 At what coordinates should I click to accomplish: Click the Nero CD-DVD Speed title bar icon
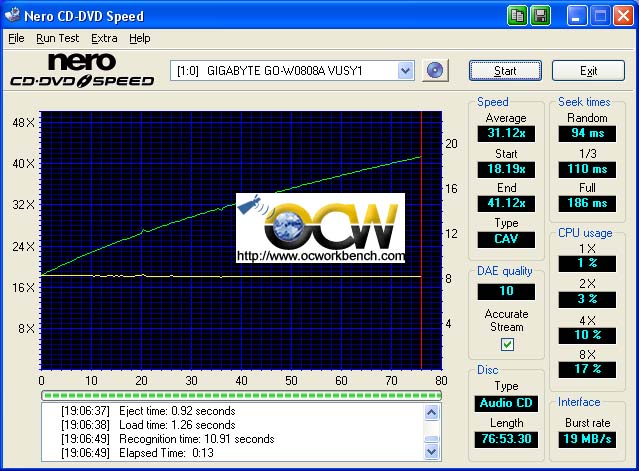click(x=12, y=15)
